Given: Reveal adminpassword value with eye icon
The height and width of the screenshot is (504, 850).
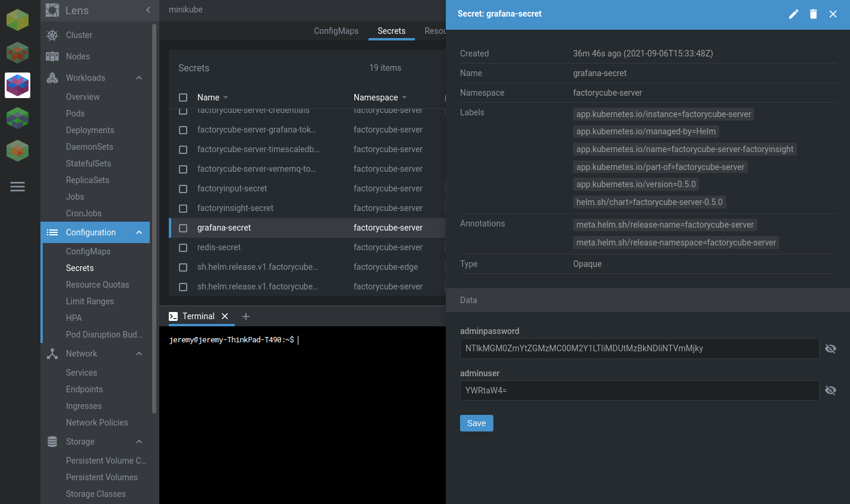Looking at the screenshot, I should 830,349.
